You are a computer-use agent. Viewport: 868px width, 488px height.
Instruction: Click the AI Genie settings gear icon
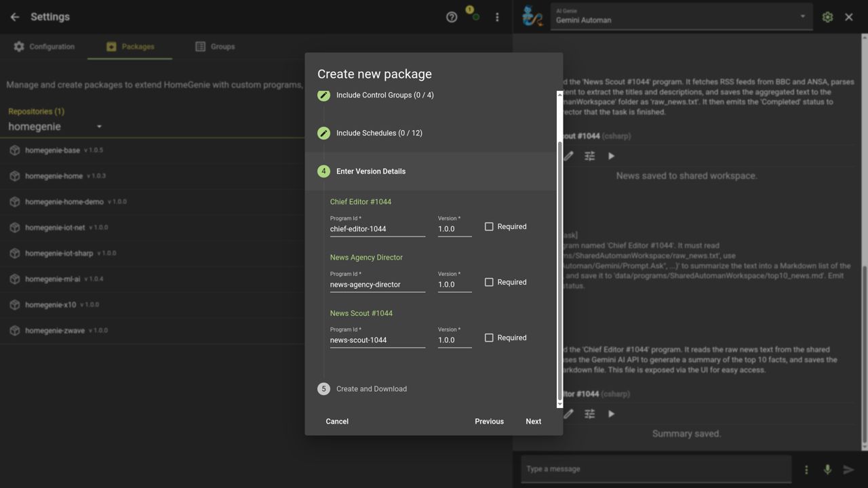[827, 17]
